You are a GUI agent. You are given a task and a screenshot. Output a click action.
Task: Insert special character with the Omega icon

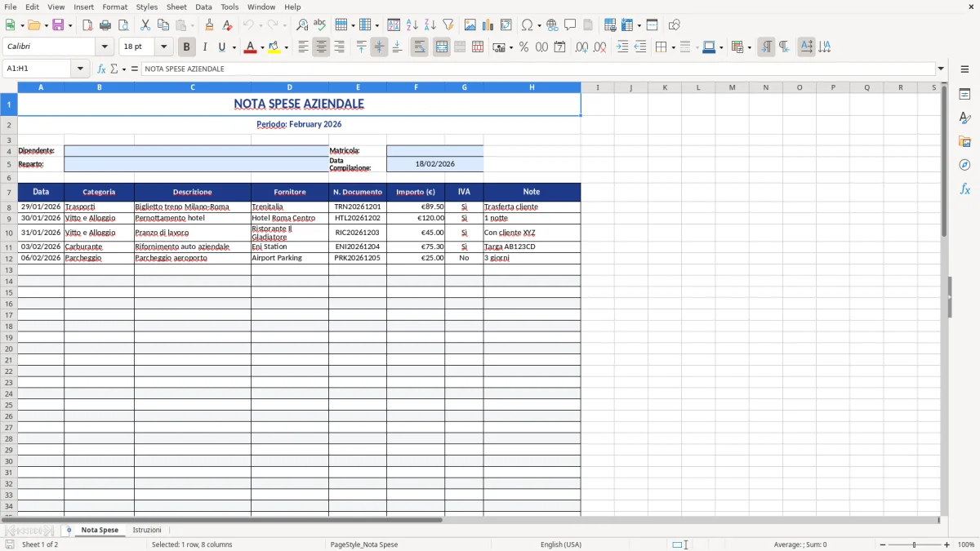(x=527, y=24)
